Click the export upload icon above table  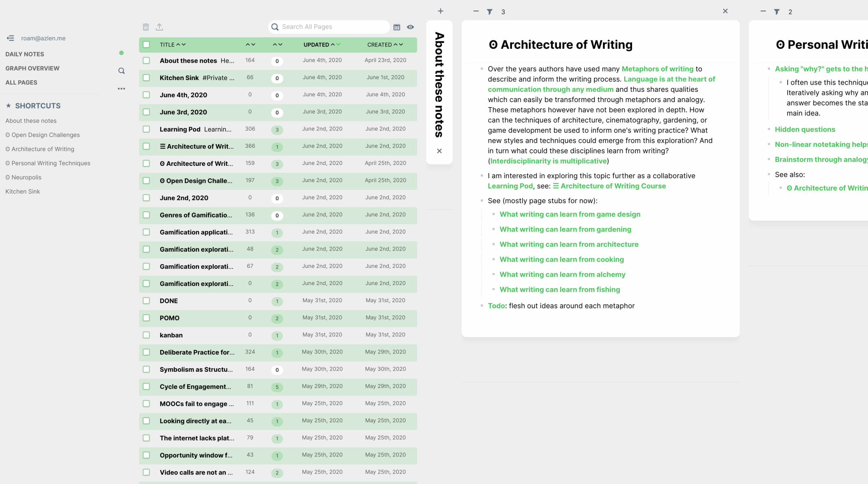pyautogui.click(x=159, y=27)
